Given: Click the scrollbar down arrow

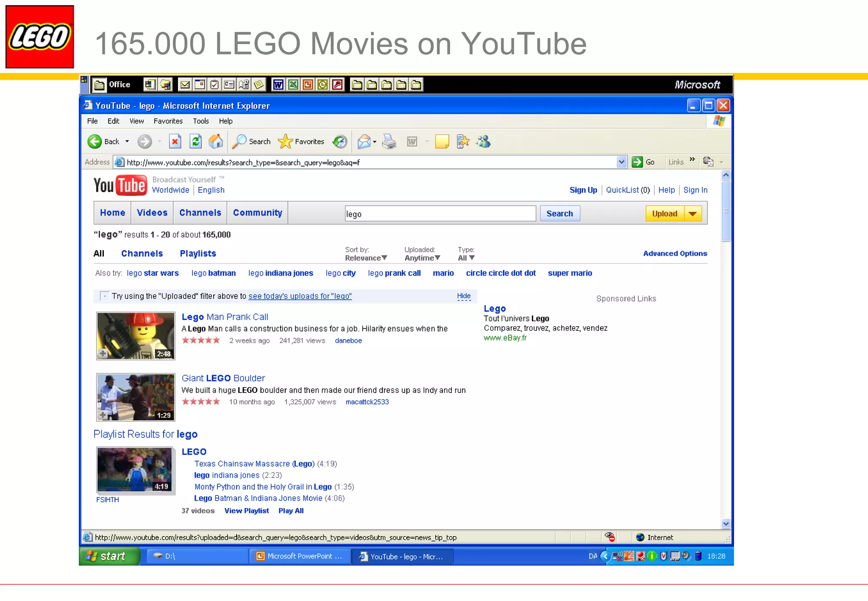Looking at the screenshot, I should click(x=726, y=523).
